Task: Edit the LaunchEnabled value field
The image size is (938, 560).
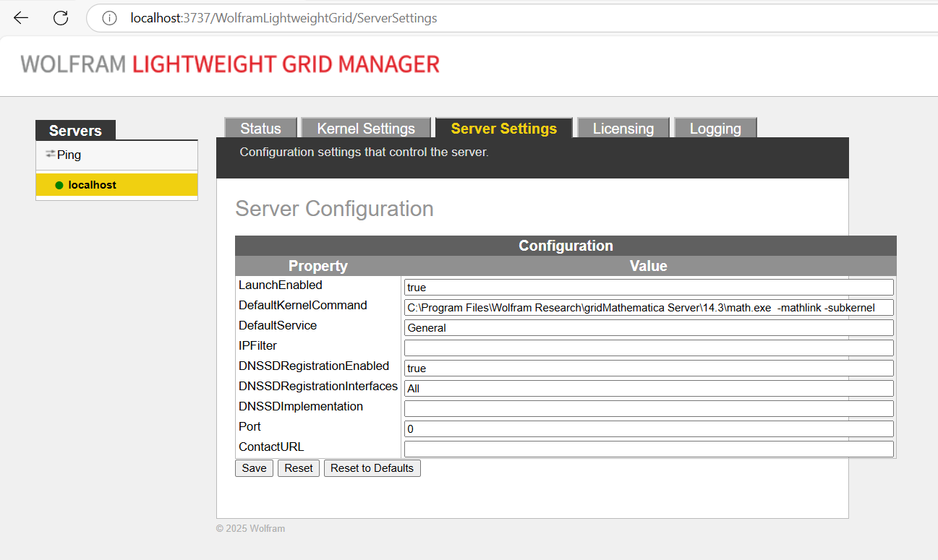Action: (649, 288)
